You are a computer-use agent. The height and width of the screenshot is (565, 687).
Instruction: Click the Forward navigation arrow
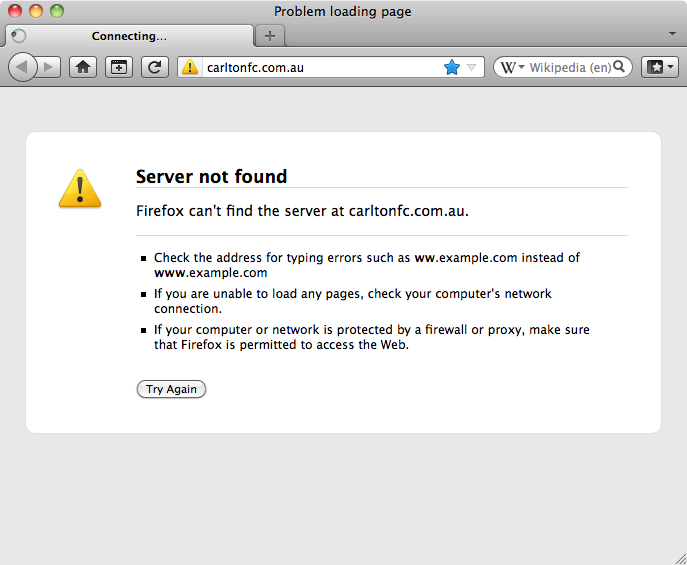pos(49,67)
